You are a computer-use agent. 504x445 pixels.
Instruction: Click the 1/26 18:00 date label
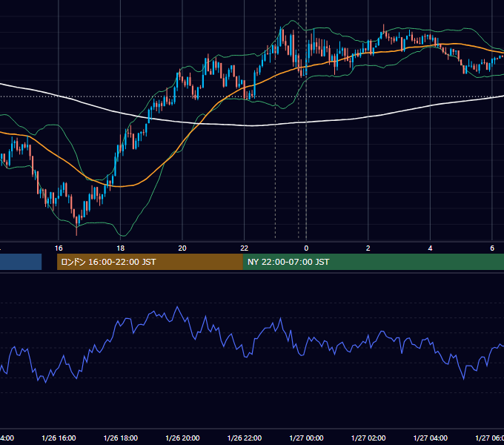click(x=121, y=438)
